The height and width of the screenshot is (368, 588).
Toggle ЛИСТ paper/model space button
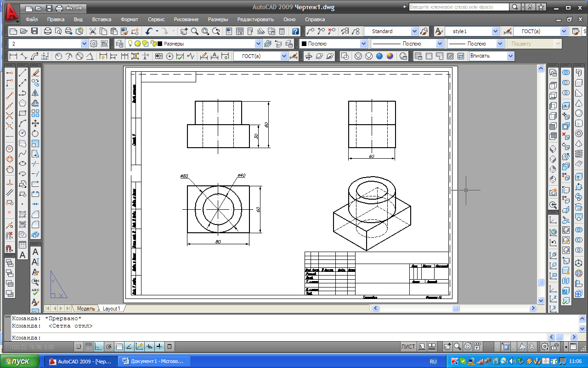click(x=408, y=347)
